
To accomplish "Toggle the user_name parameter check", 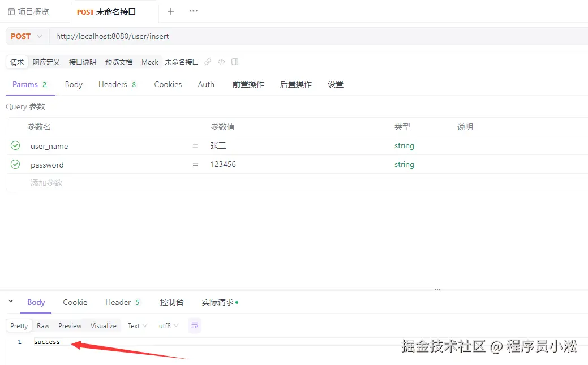I will [15, 145].
